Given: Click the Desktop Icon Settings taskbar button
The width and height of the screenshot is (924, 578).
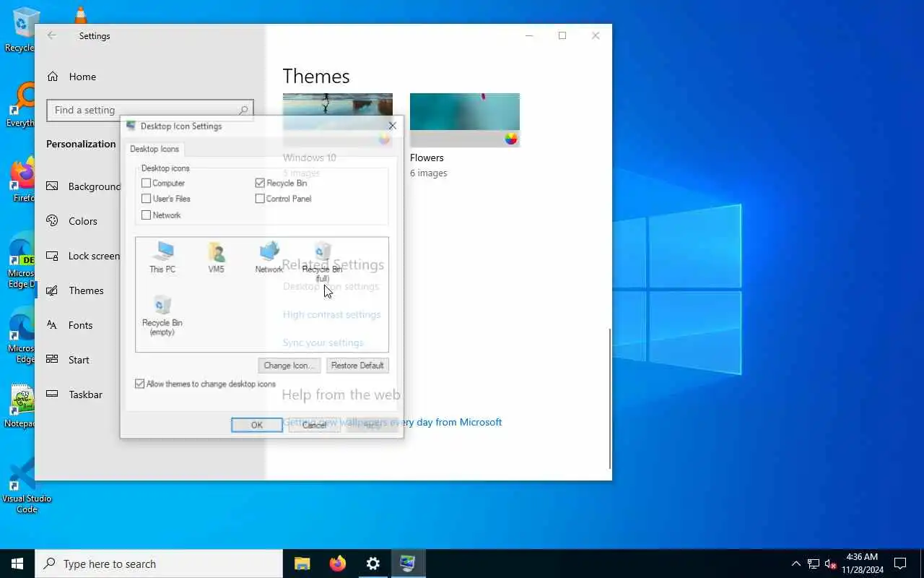Looking at the screenshot, I should click(x=409, y=564).
